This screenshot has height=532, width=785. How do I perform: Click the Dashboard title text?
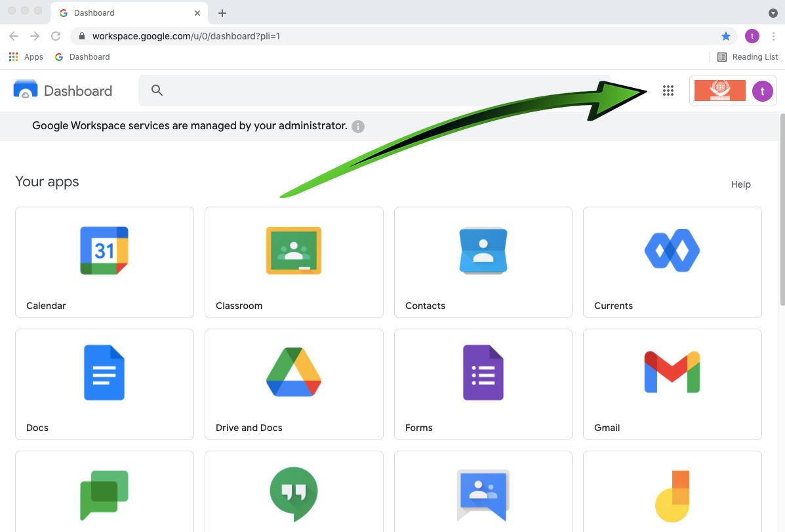point(78,91)
